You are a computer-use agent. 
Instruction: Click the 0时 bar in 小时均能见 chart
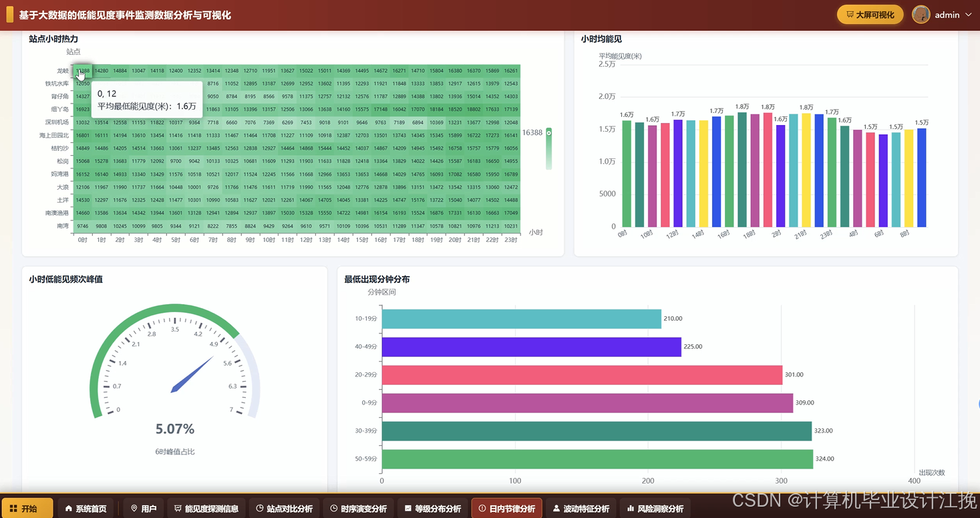coord(627,174)
